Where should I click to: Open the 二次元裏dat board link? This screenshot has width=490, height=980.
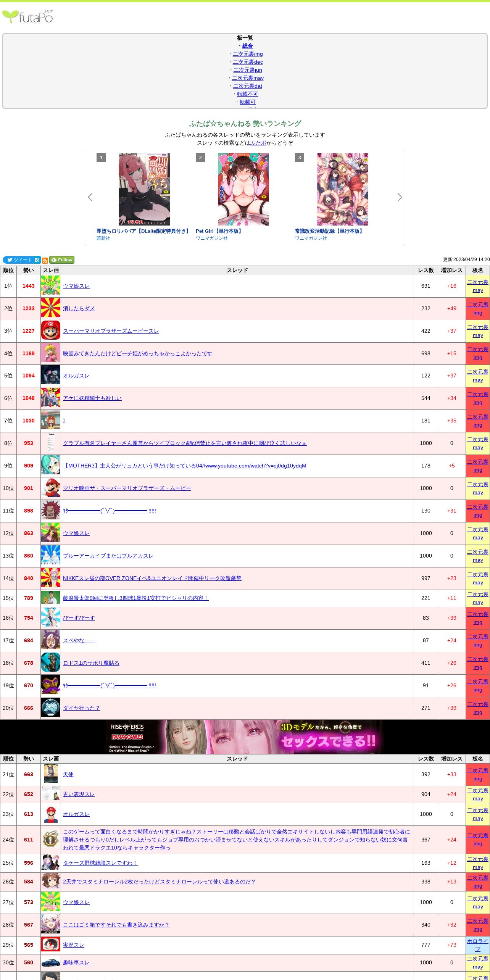click(x=248, y=86)
